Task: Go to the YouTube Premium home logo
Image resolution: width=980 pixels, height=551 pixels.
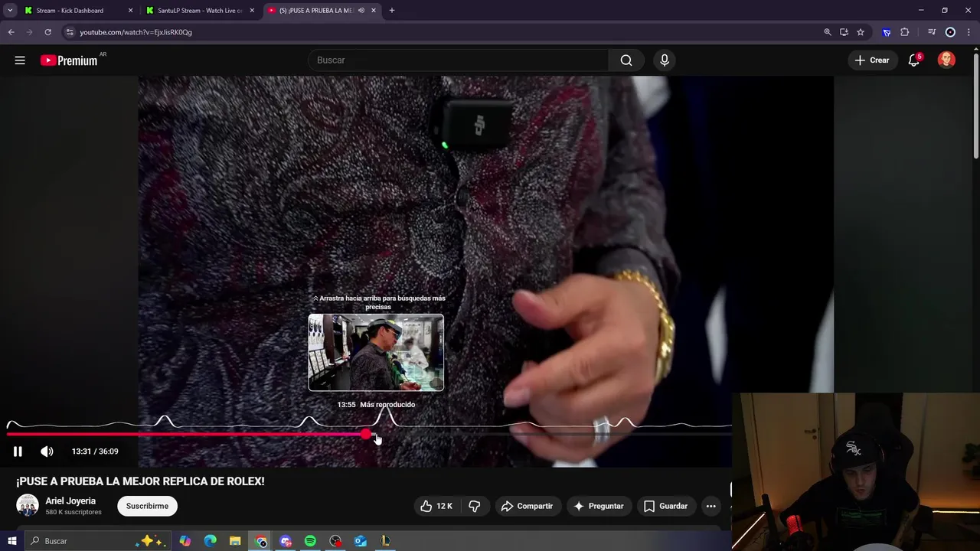Action: 69,60
